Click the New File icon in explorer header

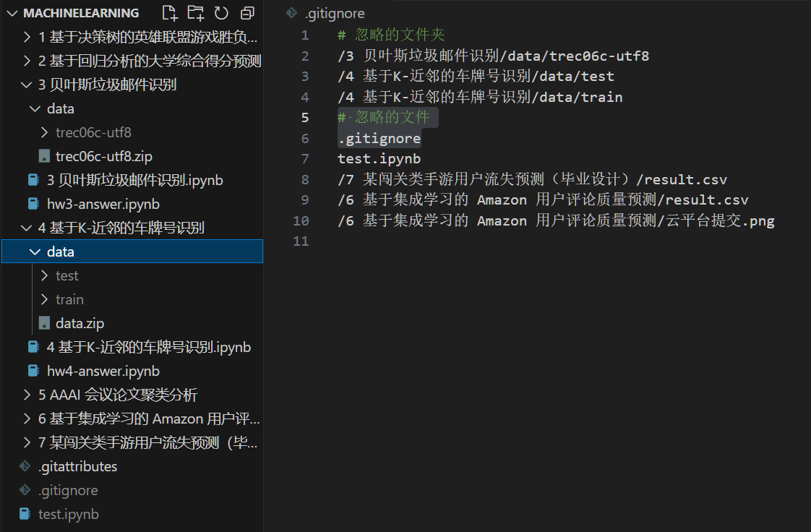pyautogui.click(x=170, y=13)
